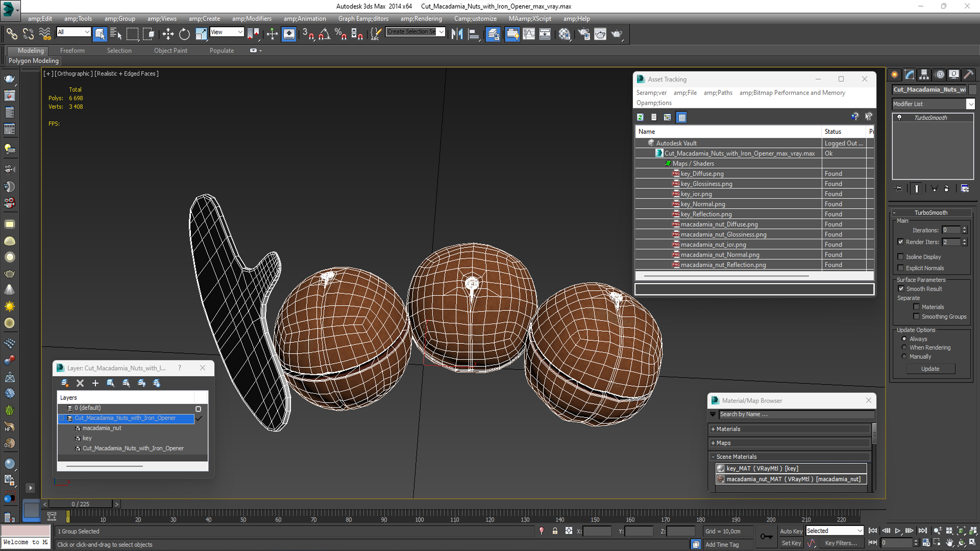Enable Isoline Display checkbox

coord(901,257)
